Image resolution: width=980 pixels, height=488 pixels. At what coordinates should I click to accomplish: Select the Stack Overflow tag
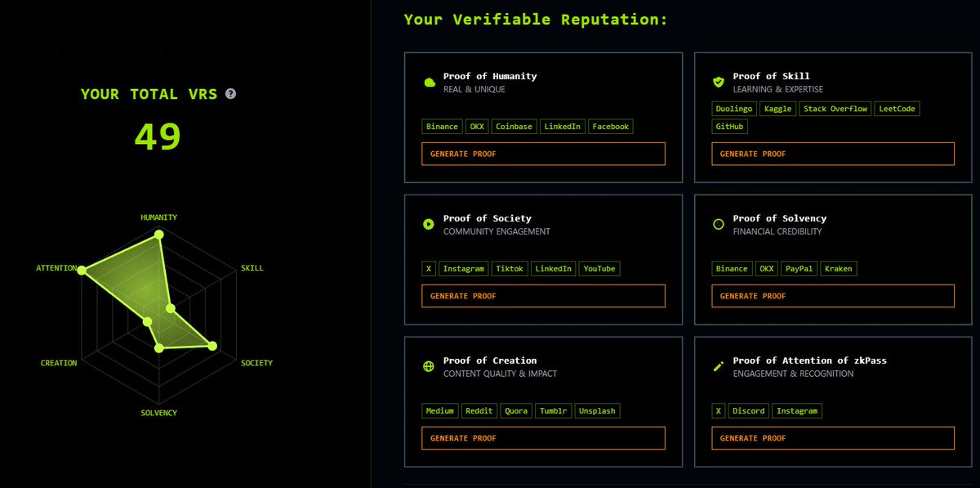(x=835, y=109)
